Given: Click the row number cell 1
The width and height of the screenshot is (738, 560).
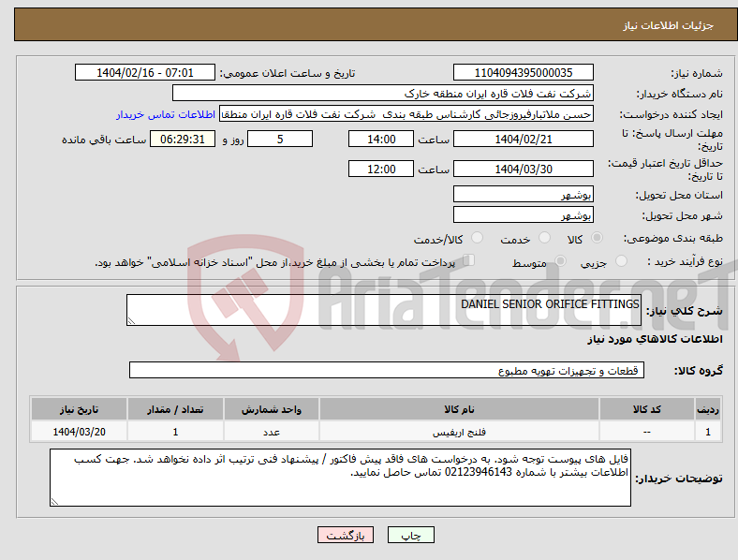Looking at the screenshot, I should (708, 432).
